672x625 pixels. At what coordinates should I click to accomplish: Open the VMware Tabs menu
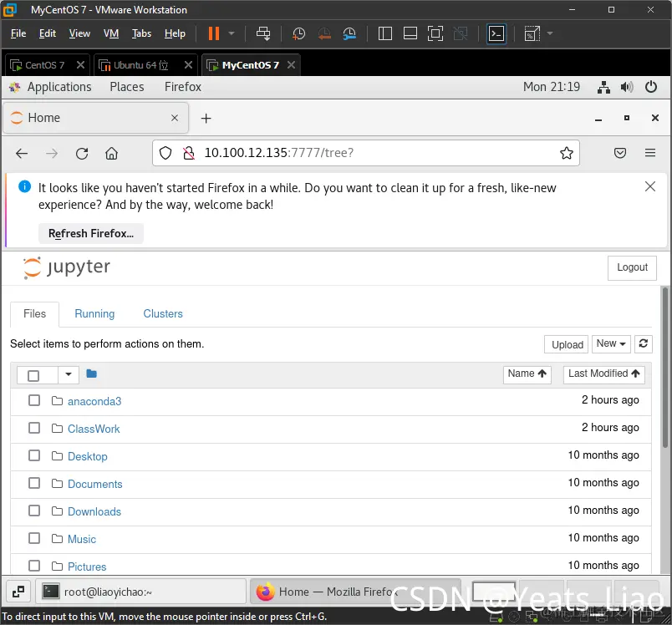tap(141, 33)
